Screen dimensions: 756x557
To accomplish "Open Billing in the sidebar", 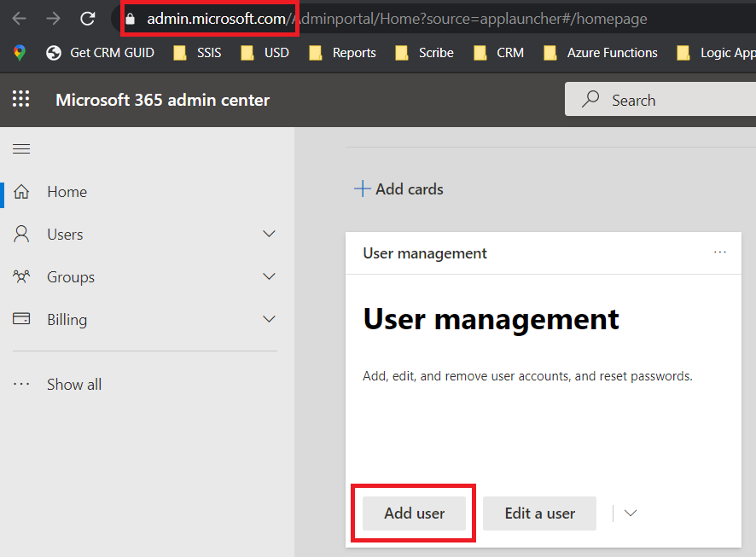I will (145, 320).
